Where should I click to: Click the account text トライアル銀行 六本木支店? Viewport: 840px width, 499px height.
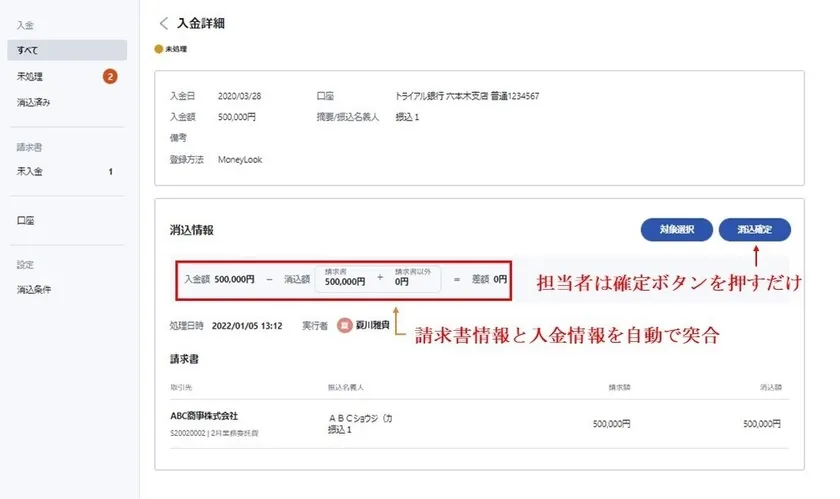pyautogui.click(x=442, y=96)
